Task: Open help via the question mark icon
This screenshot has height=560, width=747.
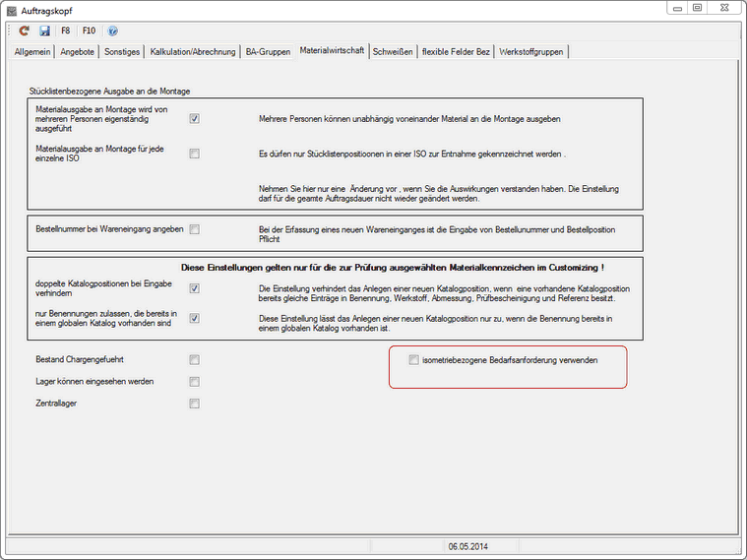Action: pyautogui.click(x=112, y=31)
